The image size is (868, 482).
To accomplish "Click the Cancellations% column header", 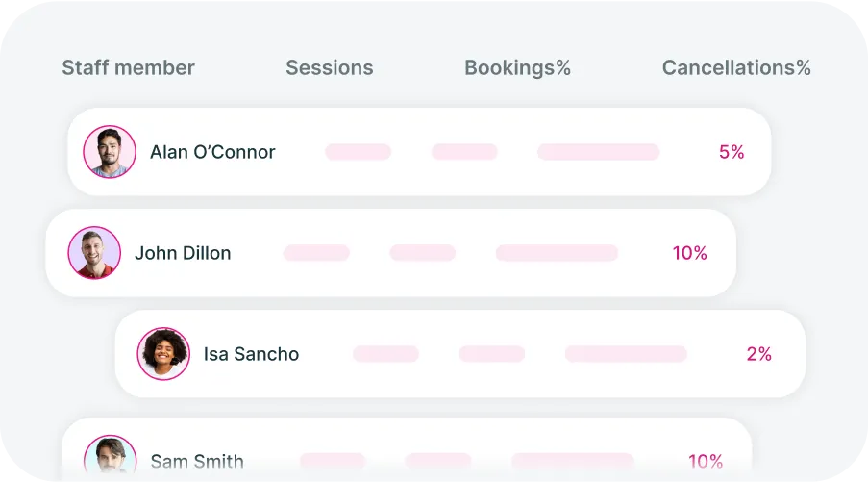I will pyautogui.click(x=736, y=67).
